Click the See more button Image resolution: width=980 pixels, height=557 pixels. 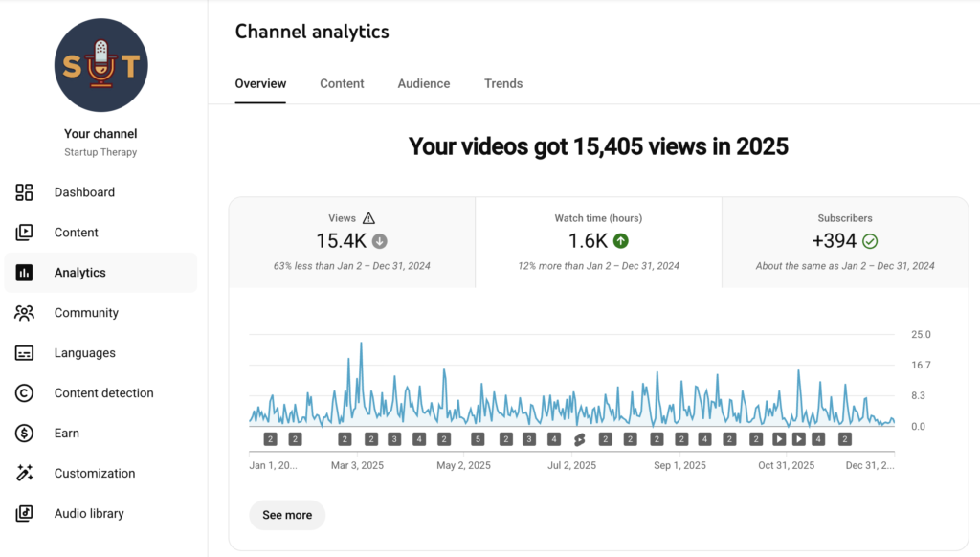287,515
